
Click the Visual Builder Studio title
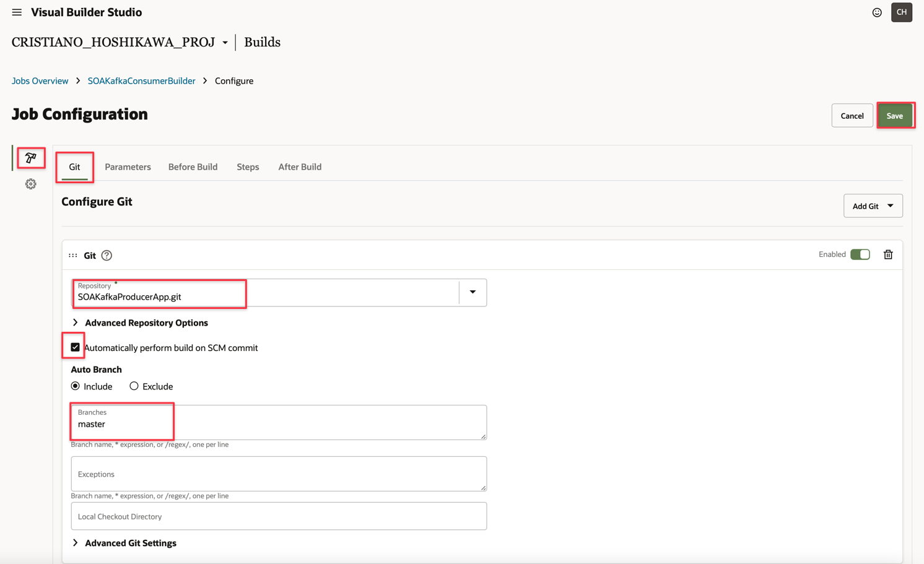click(86, 12)
